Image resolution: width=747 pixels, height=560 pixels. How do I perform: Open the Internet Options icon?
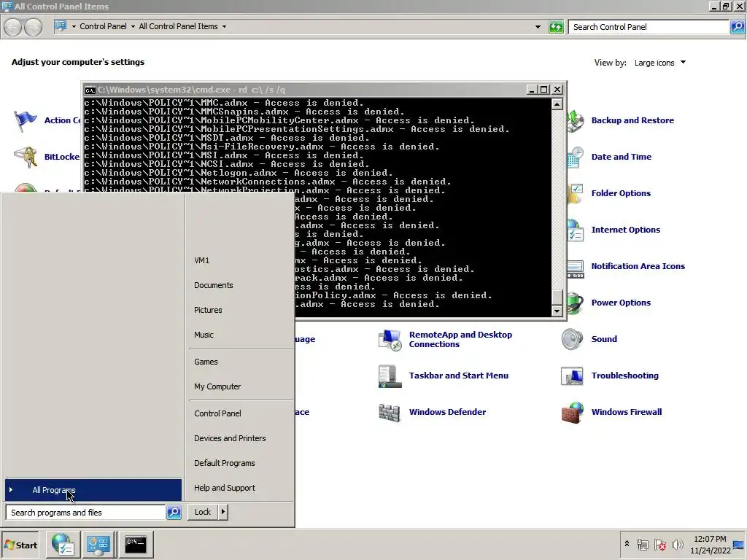pos(576,230)
